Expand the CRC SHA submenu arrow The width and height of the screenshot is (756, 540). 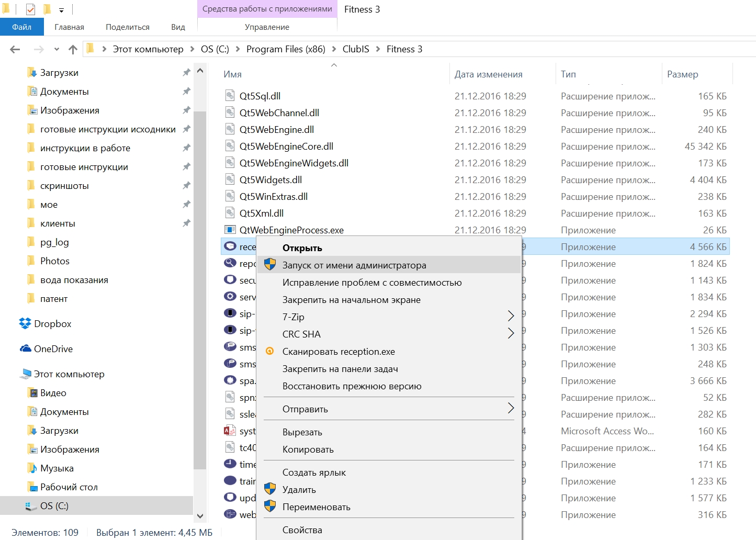point(511,334)
